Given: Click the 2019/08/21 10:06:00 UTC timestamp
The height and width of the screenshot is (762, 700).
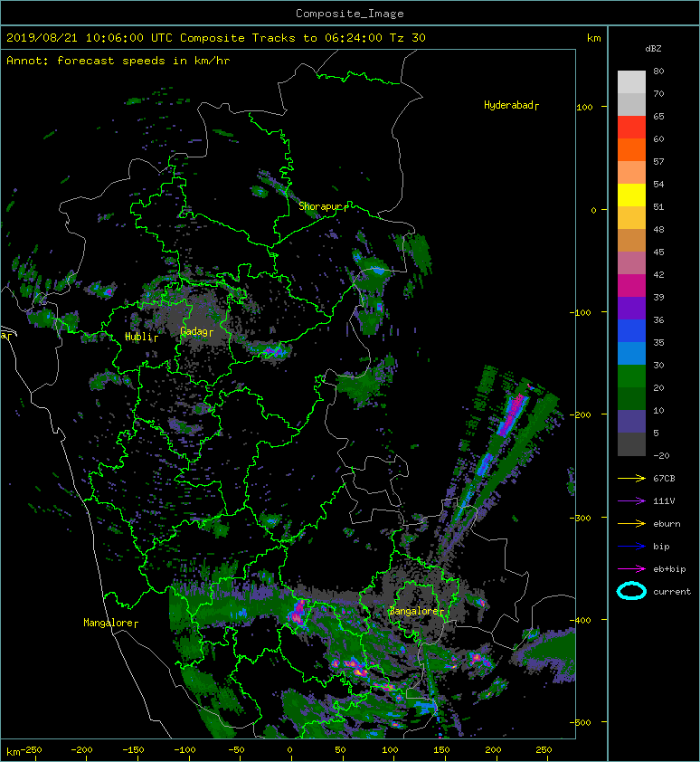Looking at the screenshot, I should pos(90,38).
